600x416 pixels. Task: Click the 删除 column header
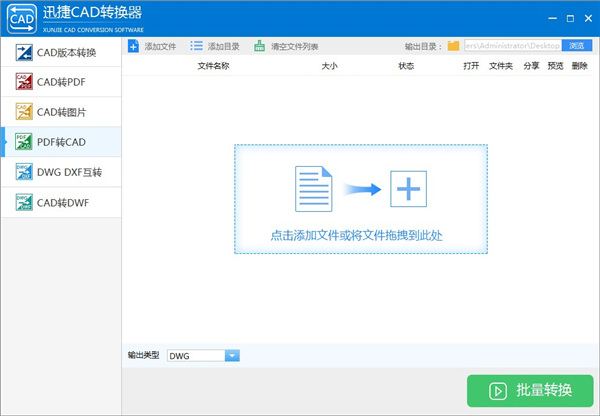(x=580, y=66)
